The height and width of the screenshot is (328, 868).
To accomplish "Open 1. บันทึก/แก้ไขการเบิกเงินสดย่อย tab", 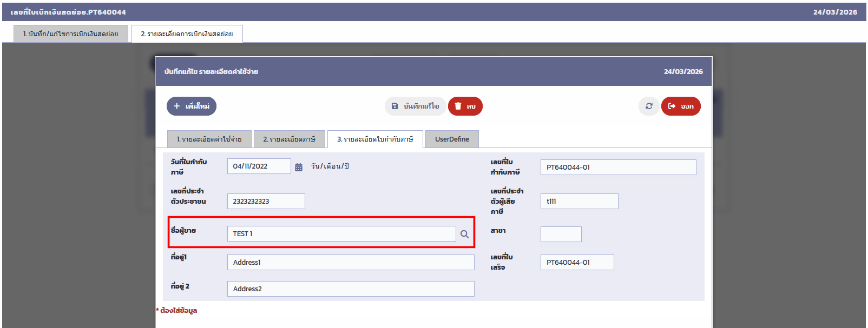I will click(70, 34).
